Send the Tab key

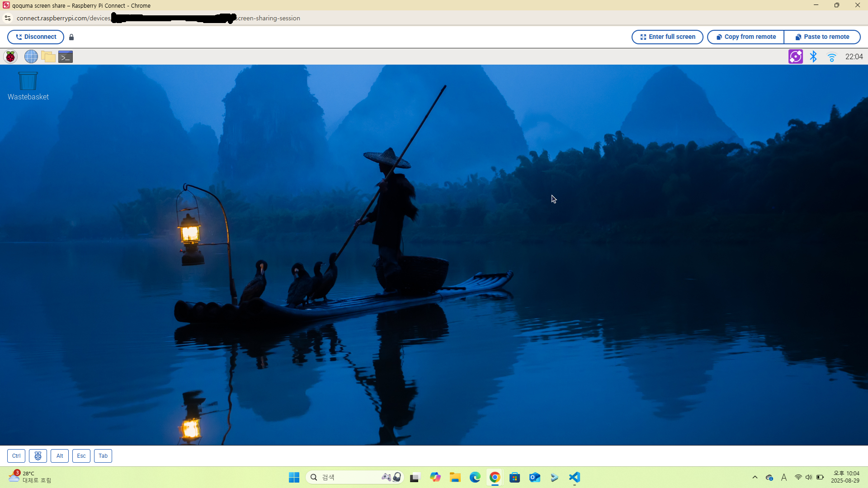click(x=103, y=456)
